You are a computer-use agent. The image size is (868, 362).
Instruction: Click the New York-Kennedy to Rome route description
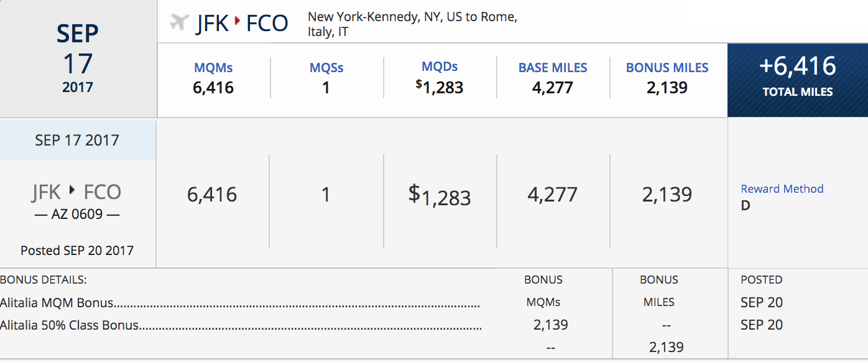[412, 24]
